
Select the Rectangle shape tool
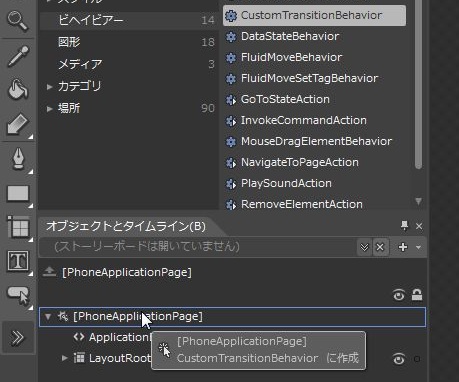coord(18,193)
